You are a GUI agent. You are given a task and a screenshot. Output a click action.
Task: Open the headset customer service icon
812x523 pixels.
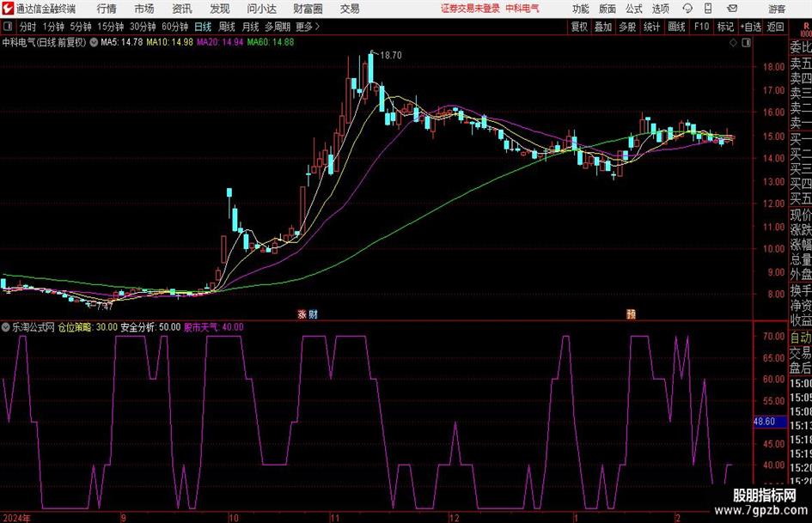tap(687, 9)
